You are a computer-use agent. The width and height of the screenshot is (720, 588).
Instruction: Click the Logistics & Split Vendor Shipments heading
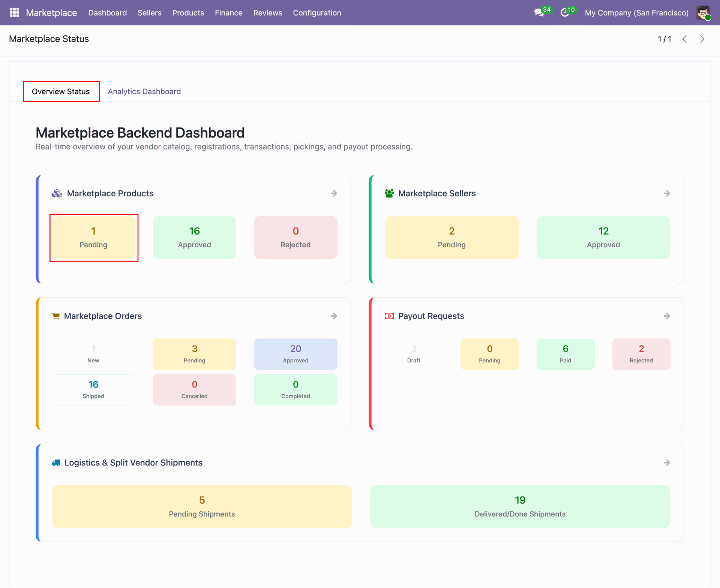[133, 462]
